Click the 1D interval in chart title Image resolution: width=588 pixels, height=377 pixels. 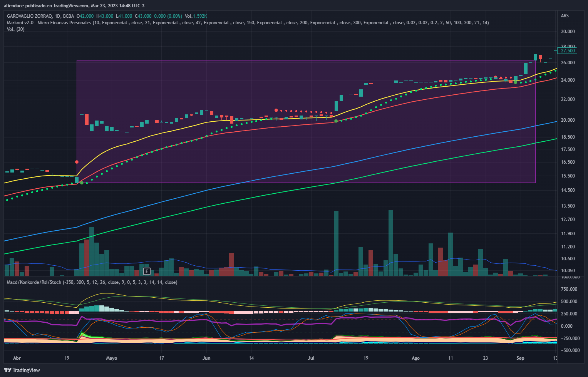(58, 16)
